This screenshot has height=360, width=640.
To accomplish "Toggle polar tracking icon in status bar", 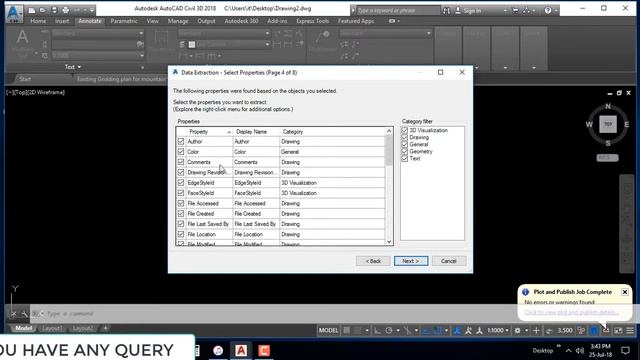I will [389, 330].
